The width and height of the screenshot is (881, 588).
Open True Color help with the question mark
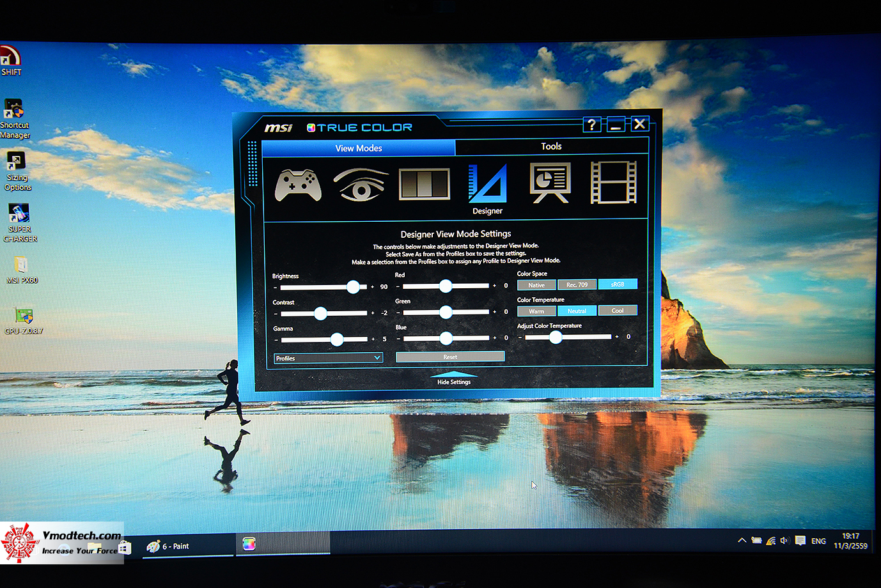coord(591,124)
